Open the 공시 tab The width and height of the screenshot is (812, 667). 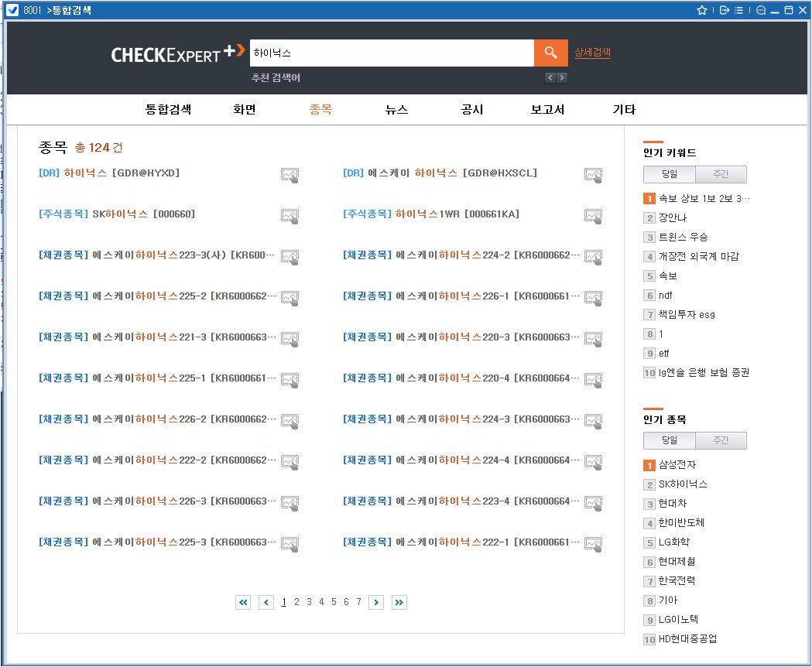click(x=471, y=110)
